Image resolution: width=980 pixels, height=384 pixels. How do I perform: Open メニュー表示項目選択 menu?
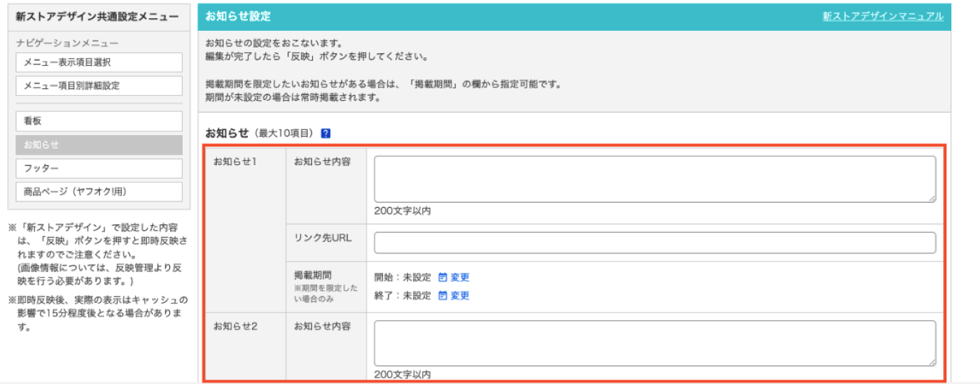click(x=99, y=62)
